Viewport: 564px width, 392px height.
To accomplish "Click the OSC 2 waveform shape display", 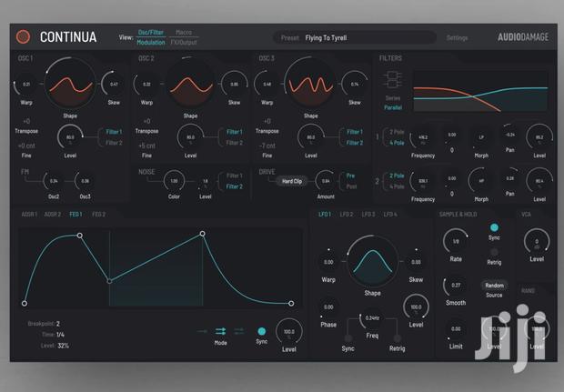I will (x=191, y=85).
